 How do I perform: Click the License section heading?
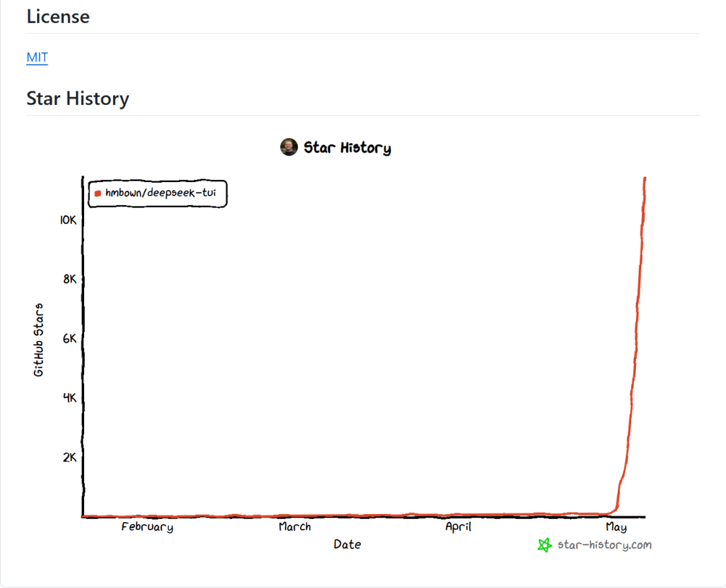pyautogui.click(x=58, y=16)
